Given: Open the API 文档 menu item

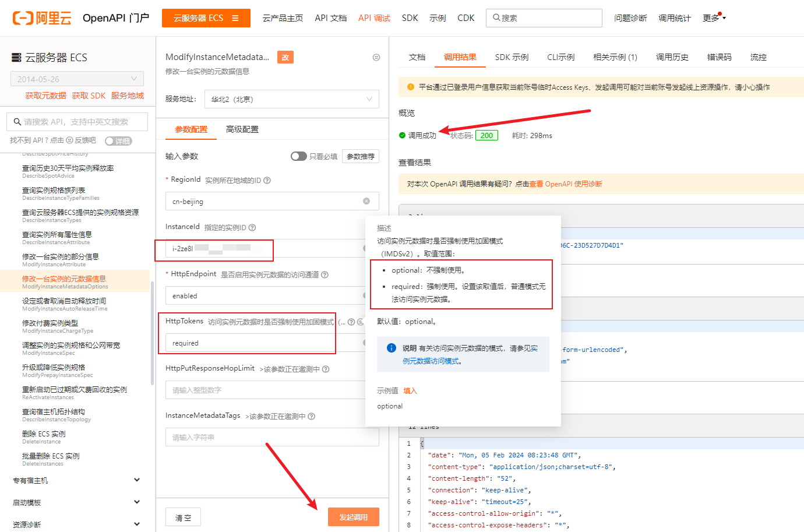Looking at the screenshot, I should coord(331,18).
